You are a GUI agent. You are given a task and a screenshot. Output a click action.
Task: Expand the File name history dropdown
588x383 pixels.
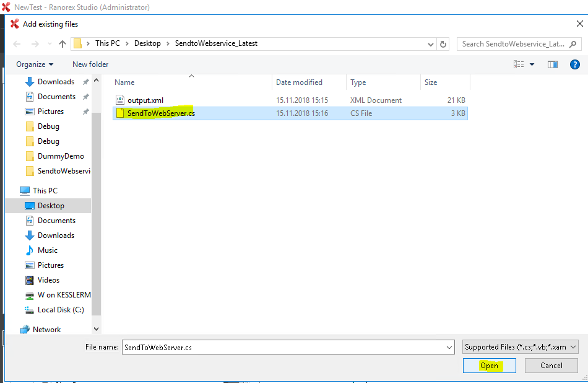point(449,348)
